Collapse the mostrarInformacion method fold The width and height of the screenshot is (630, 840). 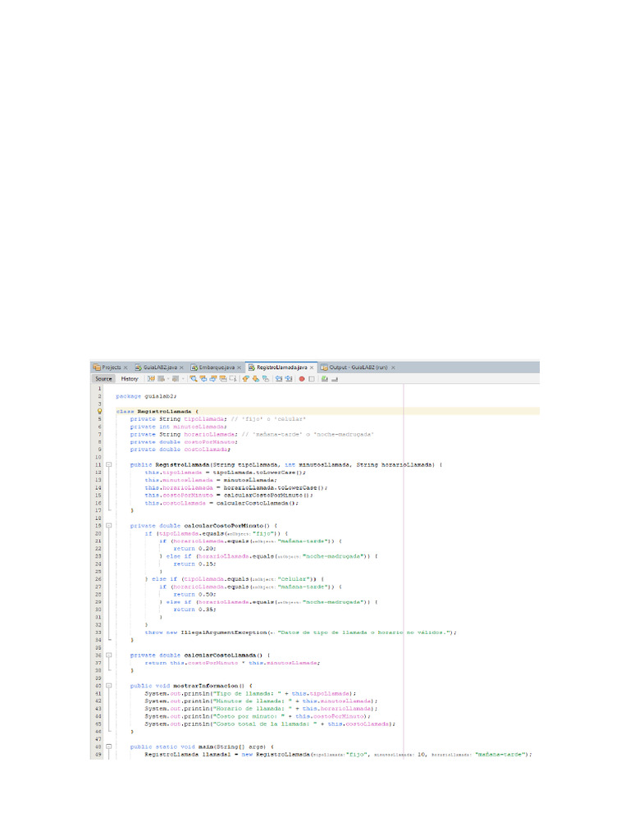(109, 685)
